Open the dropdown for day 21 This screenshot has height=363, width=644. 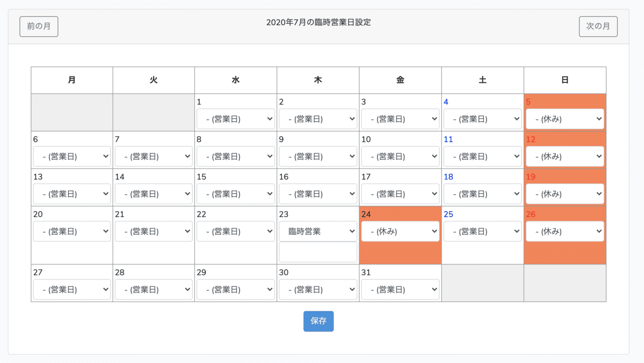(x=153, y=231)
